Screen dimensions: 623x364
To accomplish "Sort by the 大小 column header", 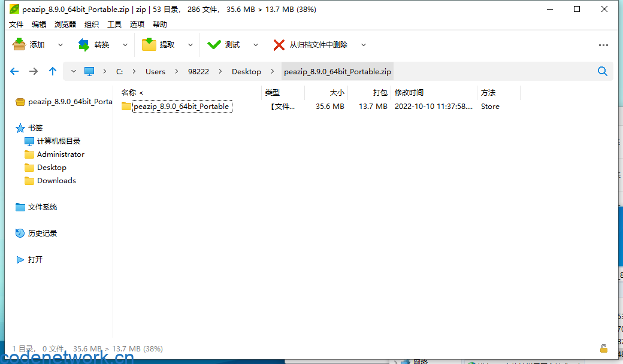I will 337,92.
